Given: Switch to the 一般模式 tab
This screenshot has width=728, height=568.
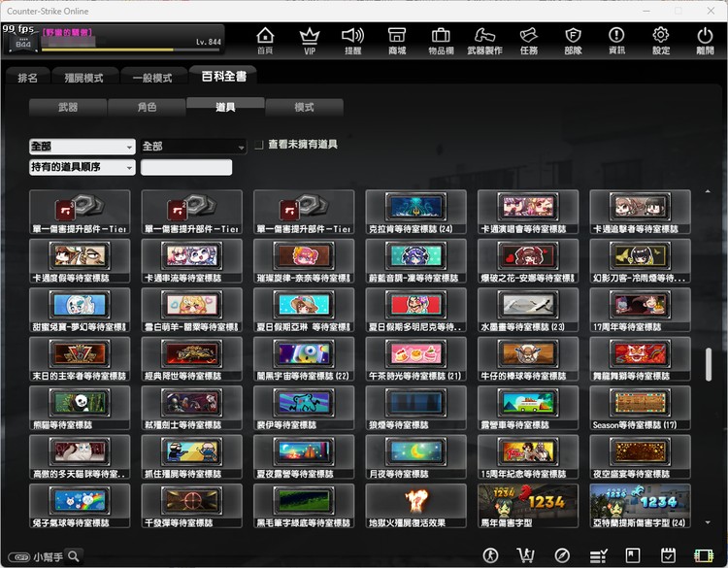Looking at the screenshot, I should point(152,78).
